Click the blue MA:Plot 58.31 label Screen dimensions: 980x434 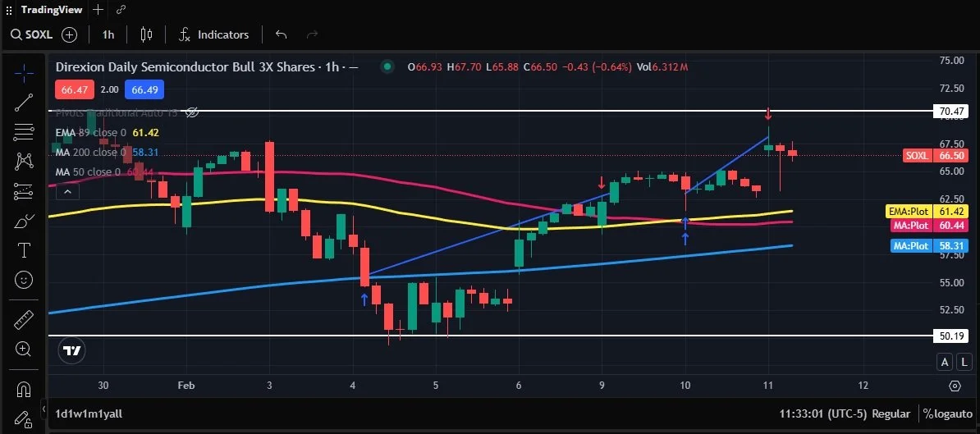(929, 246)
